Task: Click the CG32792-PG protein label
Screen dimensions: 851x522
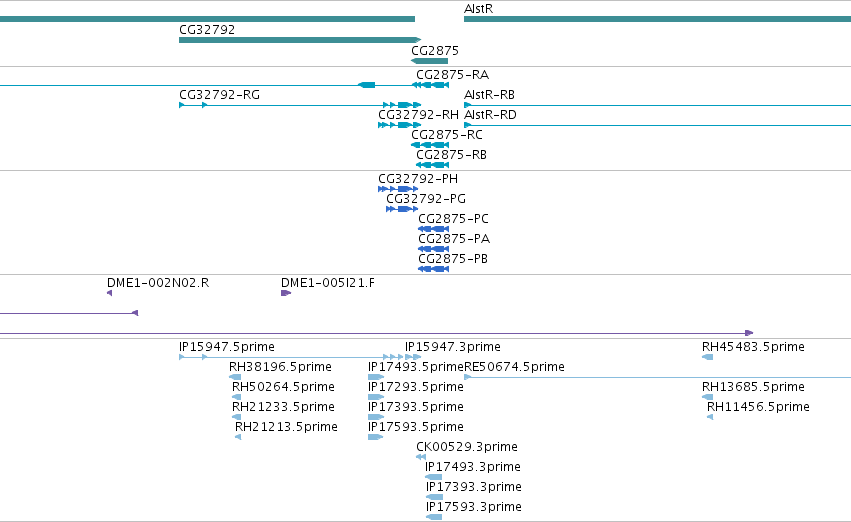Action: coord(426,199)
